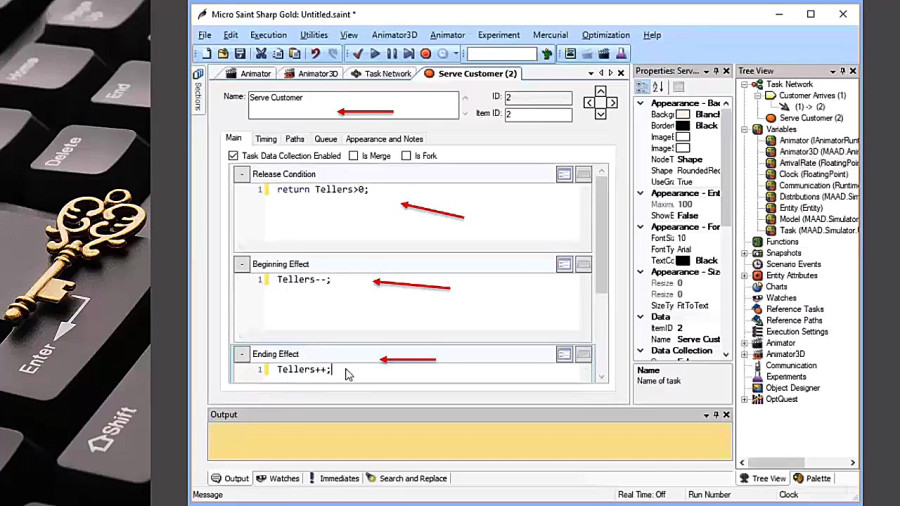Viewport: 900px width, 506px height.
Task: Click the Open file toolbar icon
Action: point(223,54)
